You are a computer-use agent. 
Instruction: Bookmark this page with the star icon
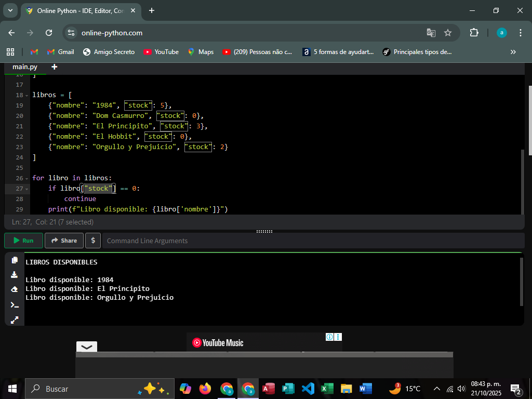tap(448, 33)
